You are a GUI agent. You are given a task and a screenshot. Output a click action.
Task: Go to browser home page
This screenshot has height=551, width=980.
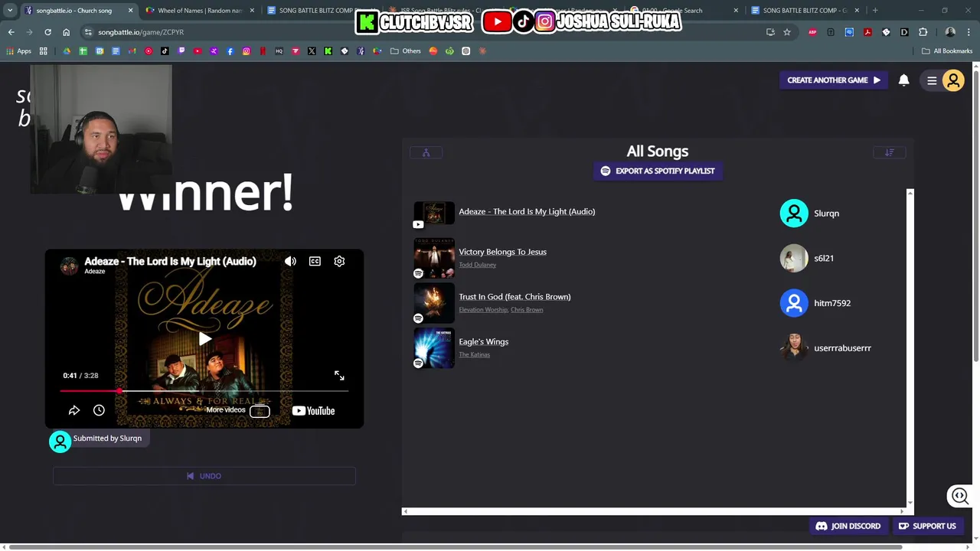[x=66, y=32]
